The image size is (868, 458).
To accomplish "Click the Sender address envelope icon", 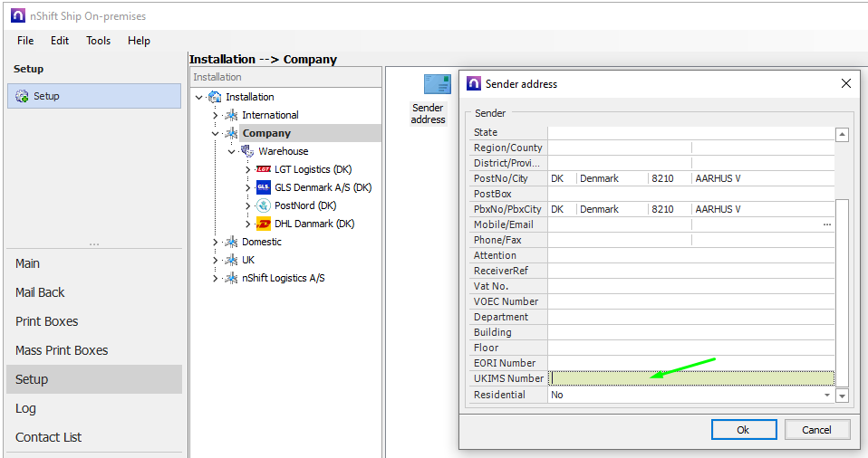I will point(437,84).
